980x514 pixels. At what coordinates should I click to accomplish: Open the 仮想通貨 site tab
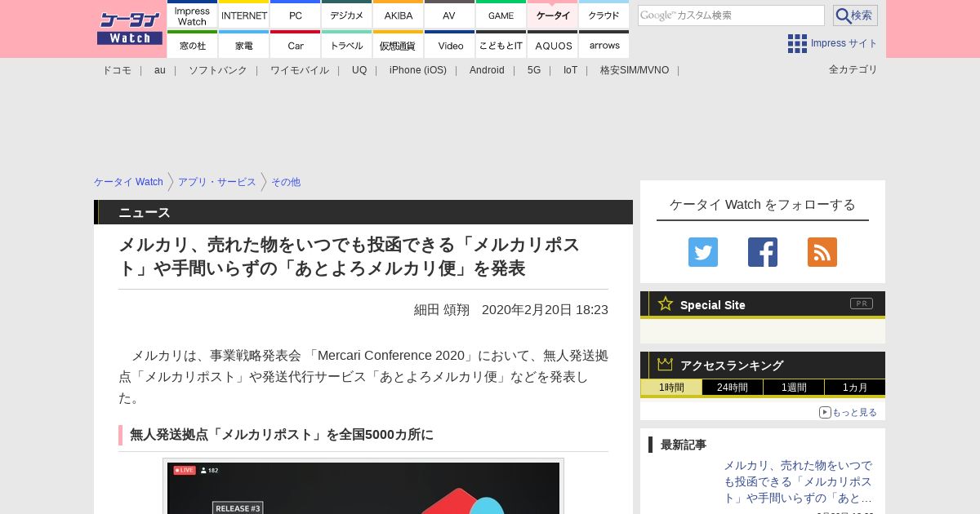pyautogui.click(x=399, y=45)
